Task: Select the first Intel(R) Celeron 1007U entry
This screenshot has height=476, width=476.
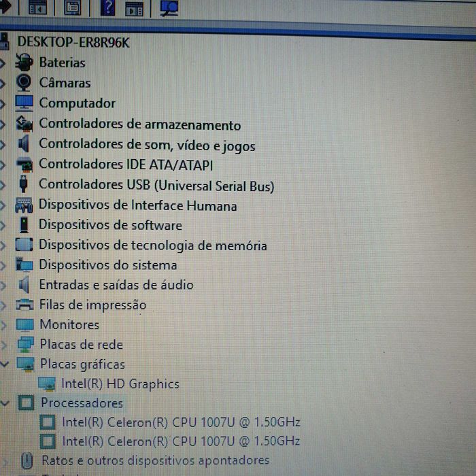Action: point(181,422)
